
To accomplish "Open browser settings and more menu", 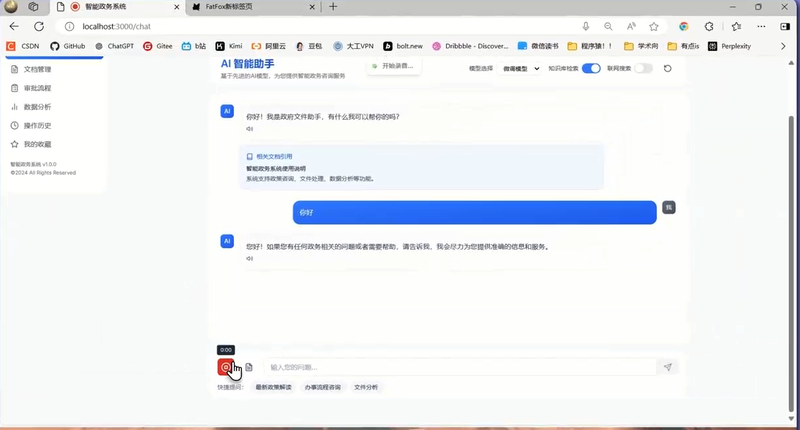I will [761, 27].
